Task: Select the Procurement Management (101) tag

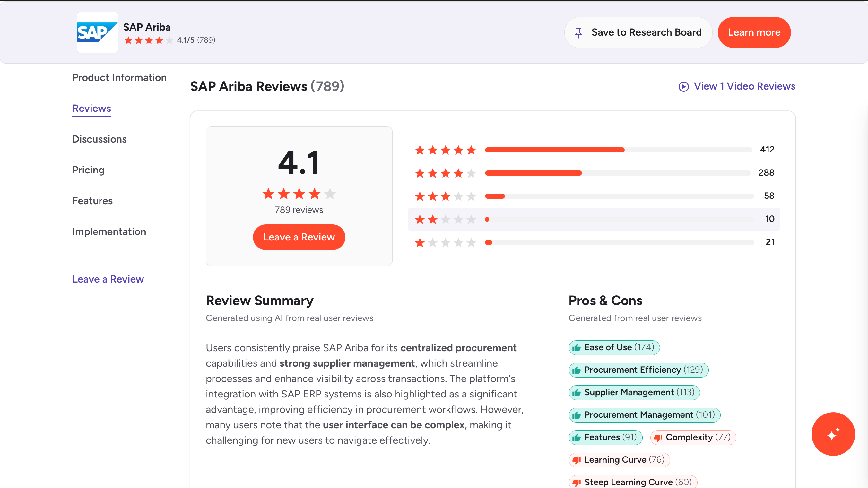Action: point(644,415)
